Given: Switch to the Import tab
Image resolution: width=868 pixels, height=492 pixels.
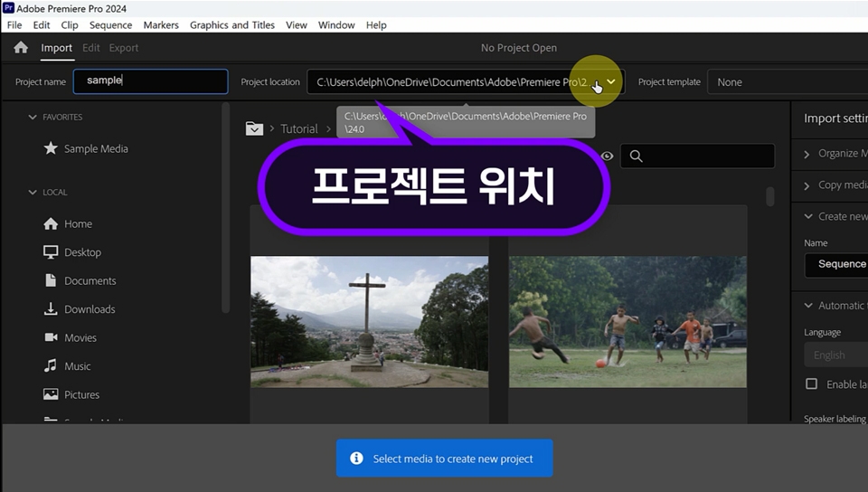Looking at the screenshot, I should (56, 48).
